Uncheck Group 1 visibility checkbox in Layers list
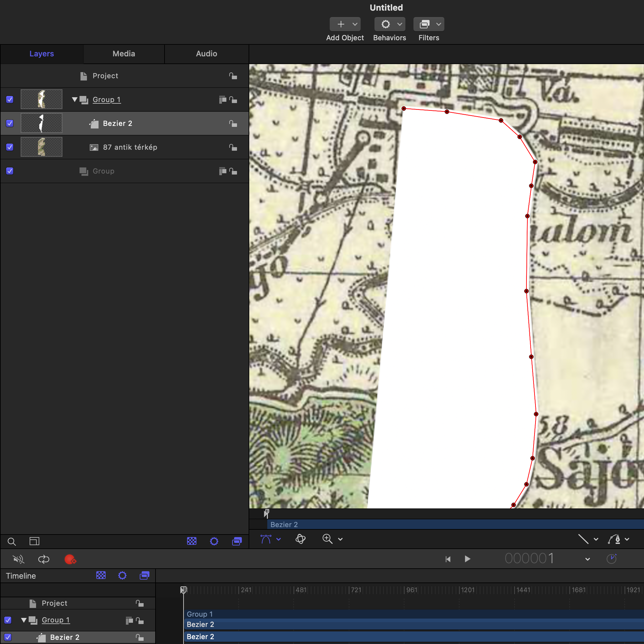 [10, 99]
